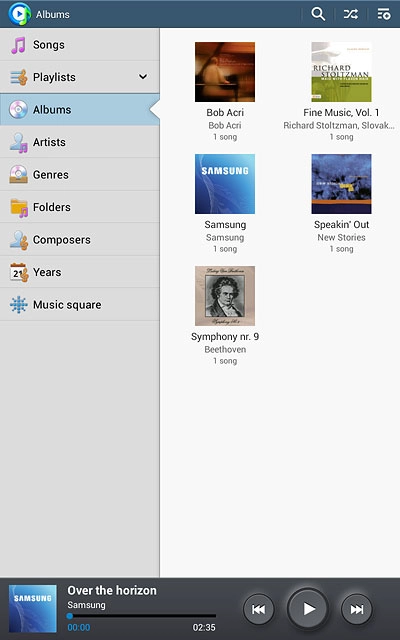Image resolution: width=400 pixels, height=640 pixels.
Task: Open blue Samsung album cover in grid
Action: (x=225, y=184)
